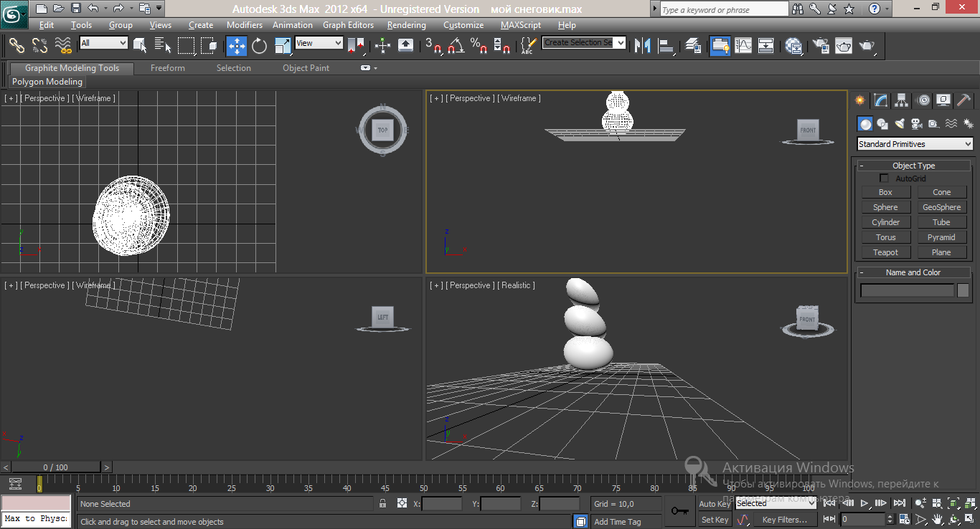Open the Standard Primitives dropdown

[x=915, y=144]
